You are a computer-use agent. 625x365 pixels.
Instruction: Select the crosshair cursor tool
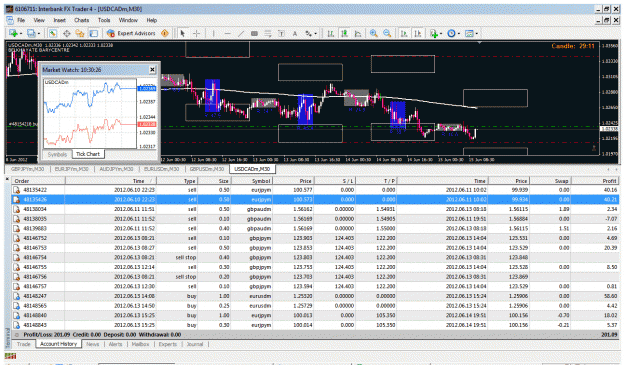(x=196, y=33)
